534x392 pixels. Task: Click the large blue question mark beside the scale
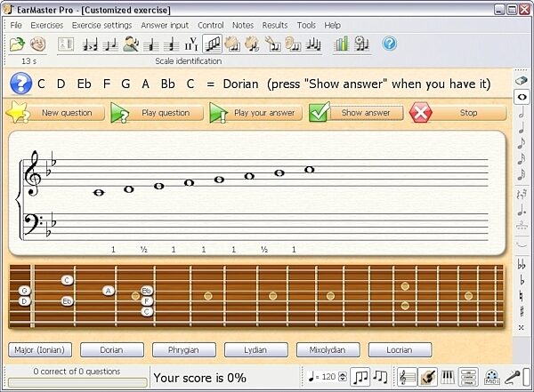pos(20,84)
